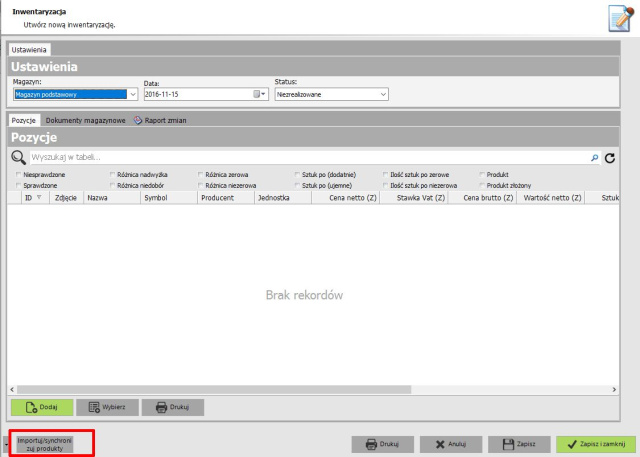
Task: Click the Wartość netto (Z) column header
Action: coord(551,198)
